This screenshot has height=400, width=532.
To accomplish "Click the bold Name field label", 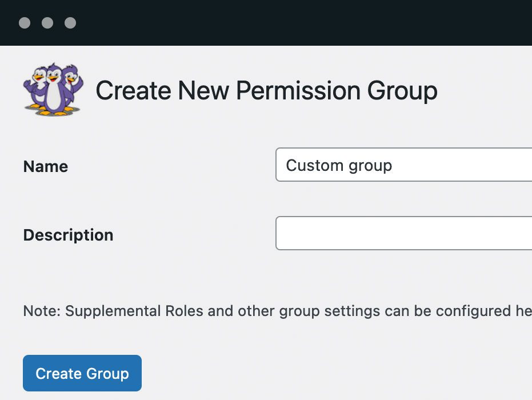I will tap(46, 166).
